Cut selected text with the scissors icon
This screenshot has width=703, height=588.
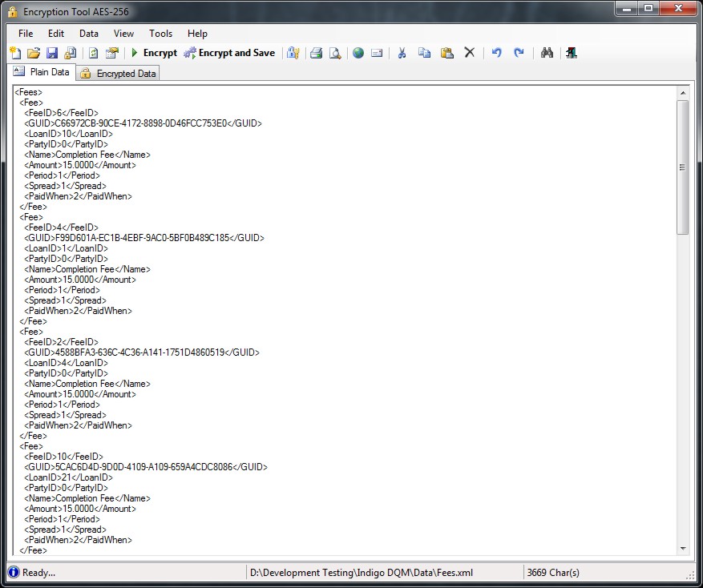pos(402,53)
